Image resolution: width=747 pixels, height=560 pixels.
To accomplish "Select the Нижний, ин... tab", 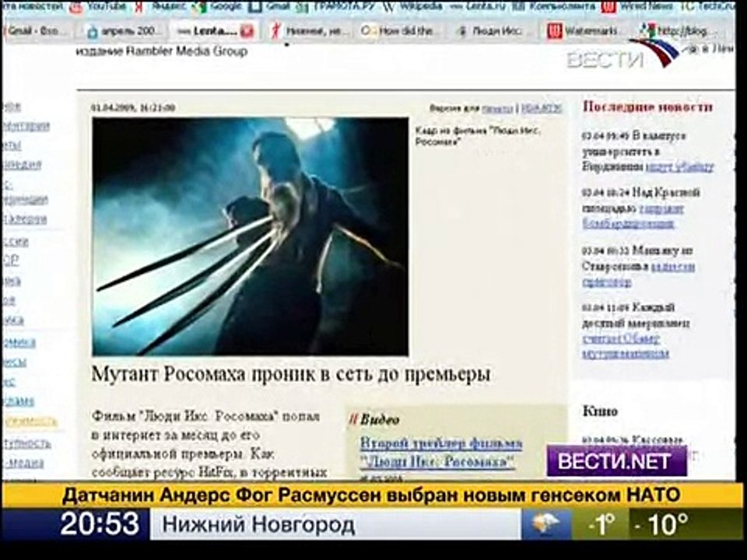I will coord(310,31).
